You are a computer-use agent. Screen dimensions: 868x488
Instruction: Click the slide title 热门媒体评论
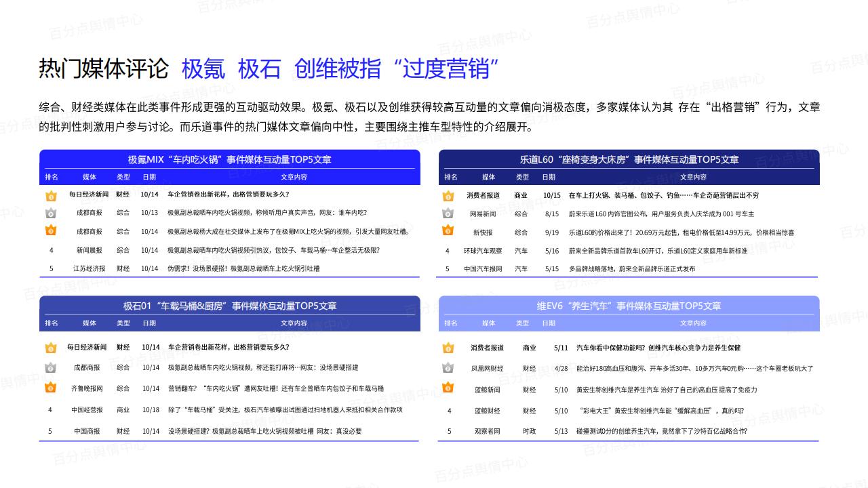pyautogui.click(x=104, y=68)
